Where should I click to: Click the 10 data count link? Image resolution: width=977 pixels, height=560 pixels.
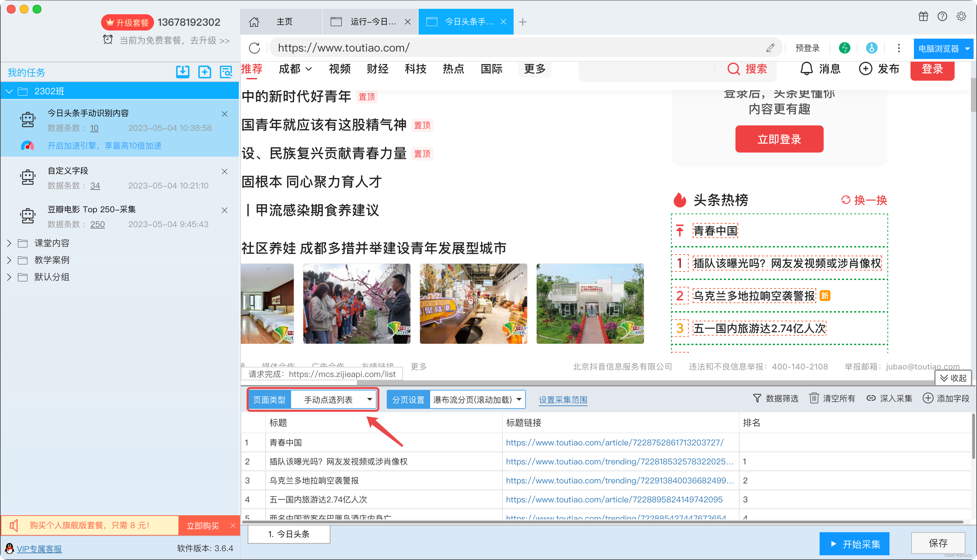click(x=94, y=128)
